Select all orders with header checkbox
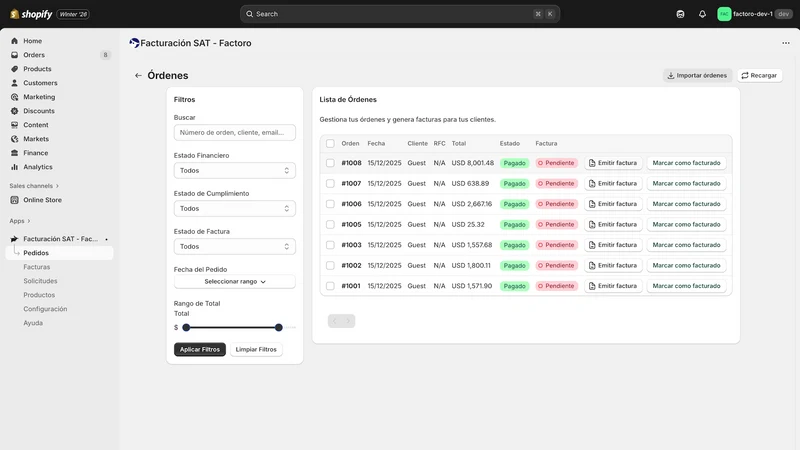 click(330, 143)
